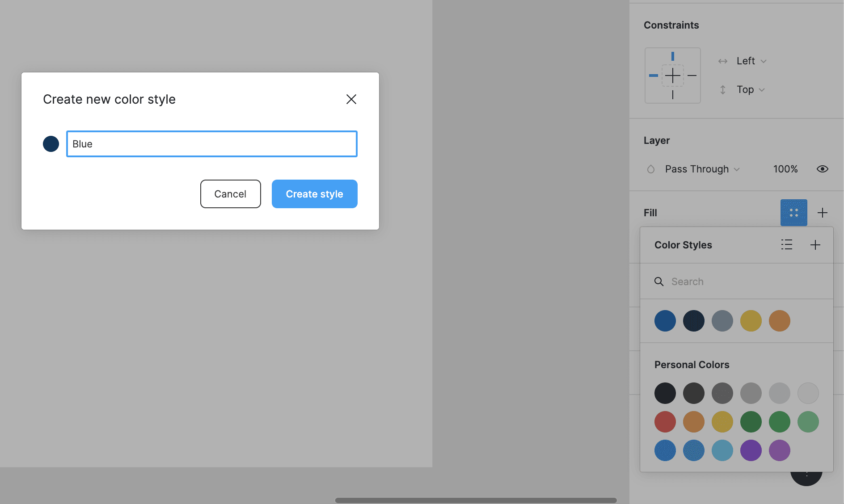Viewport: 844px width, 504px height.
Task: Select the orange color style in top row
Action: click(x=780, y=321)
